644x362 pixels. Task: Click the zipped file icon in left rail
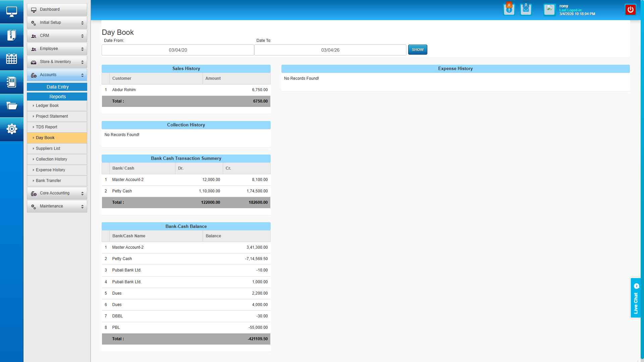tap(11, 35)
